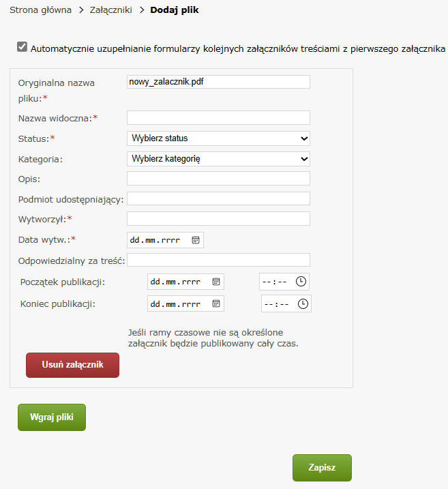Go to Strona główna breadcrumb
Viewport: 448px width, 489px height.
(40, 11)
